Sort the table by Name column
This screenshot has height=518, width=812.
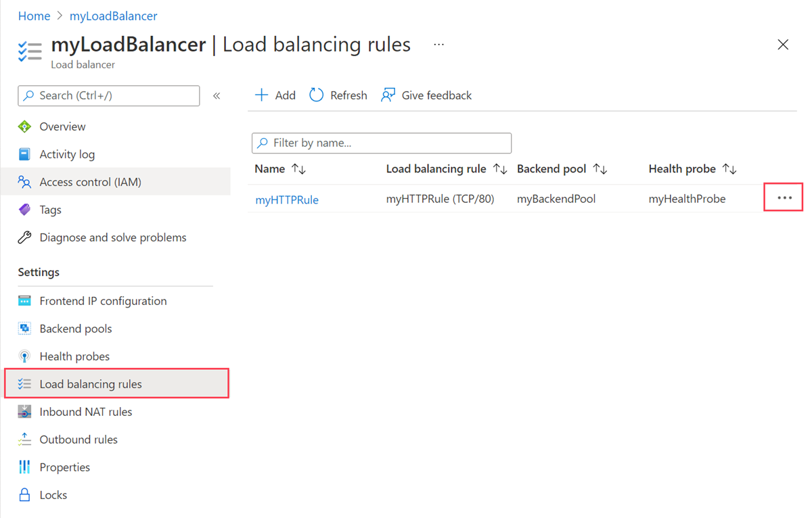pos(298,169)
